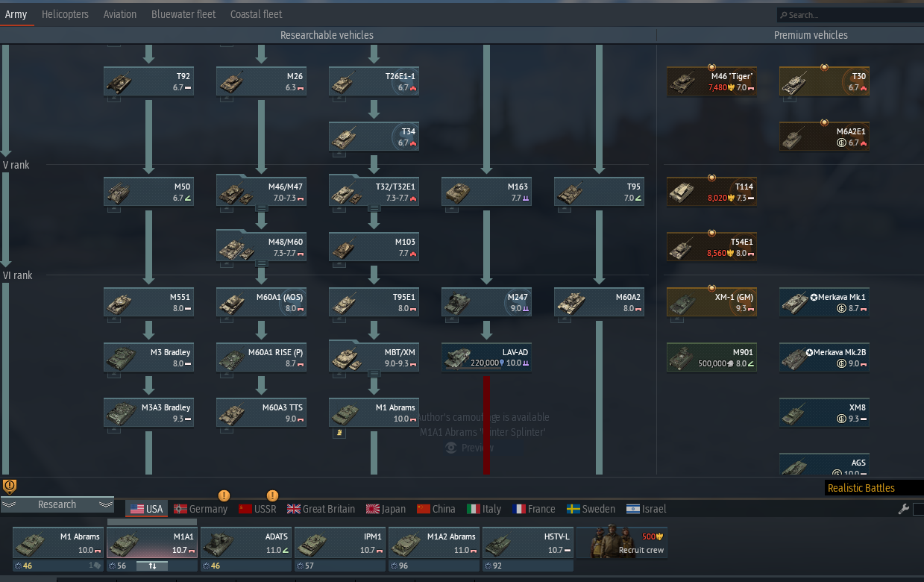
Task: Switch to the France nation
Action: 534,509
